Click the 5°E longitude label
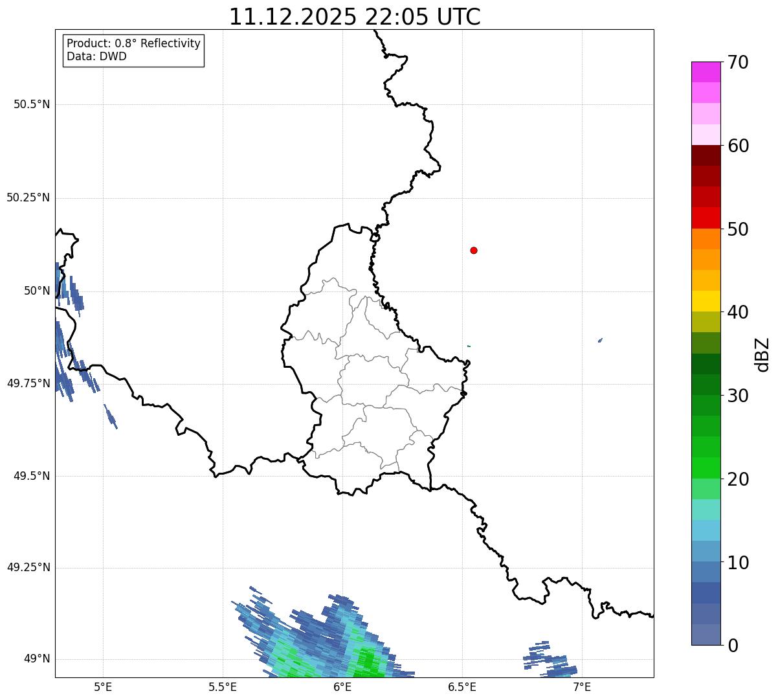778x700 pixels. point(103,686)
